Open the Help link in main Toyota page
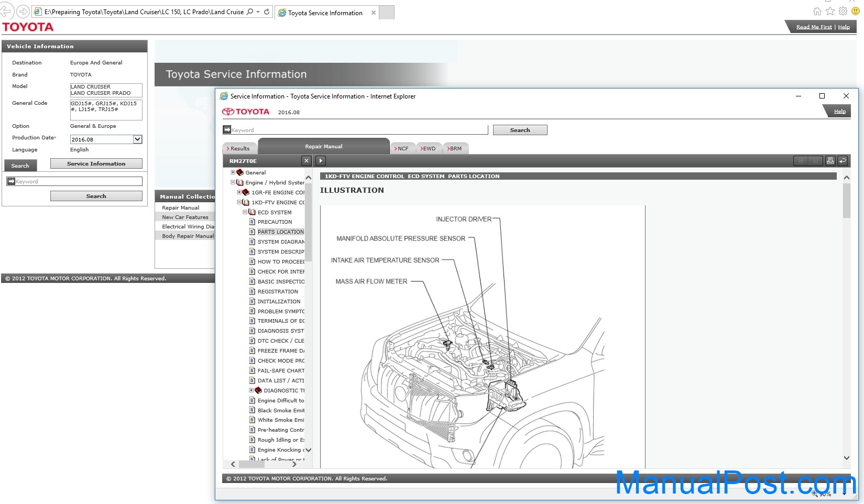864x504 pixels. 844,27
